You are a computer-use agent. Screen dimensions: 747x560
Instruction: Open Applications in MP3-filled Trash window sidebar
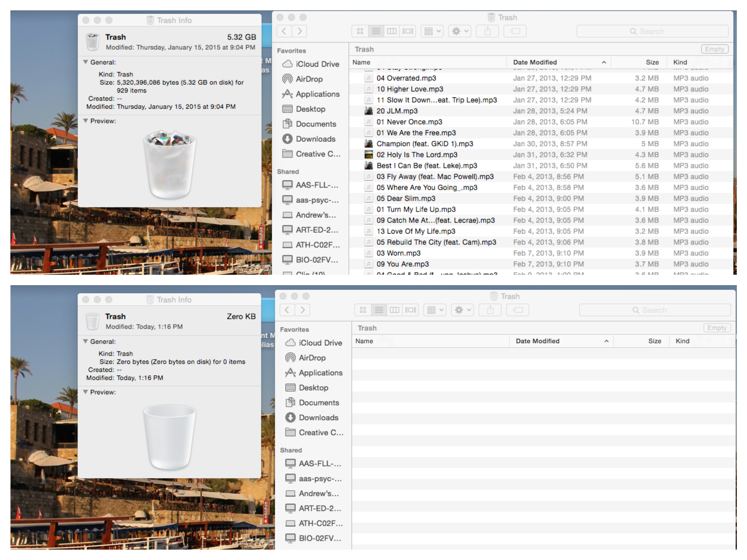(x=311, y=94)
